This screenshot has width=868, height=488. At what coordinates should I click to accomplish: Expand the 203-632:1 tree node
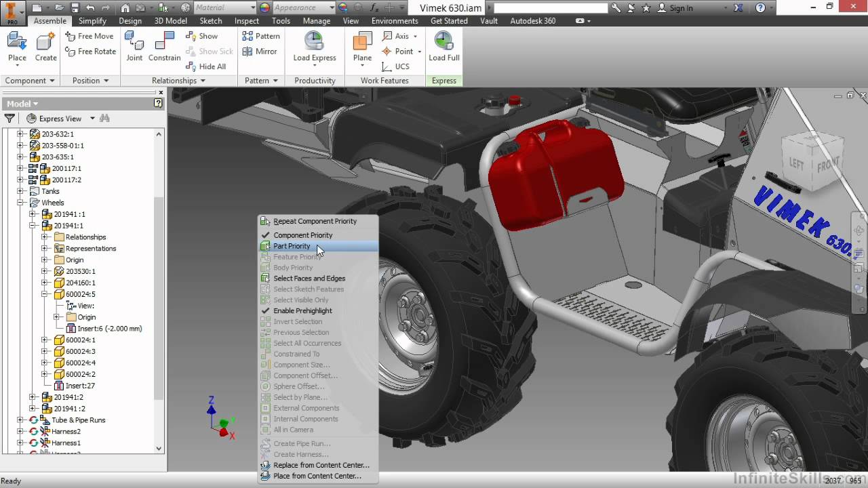point(20,134)
